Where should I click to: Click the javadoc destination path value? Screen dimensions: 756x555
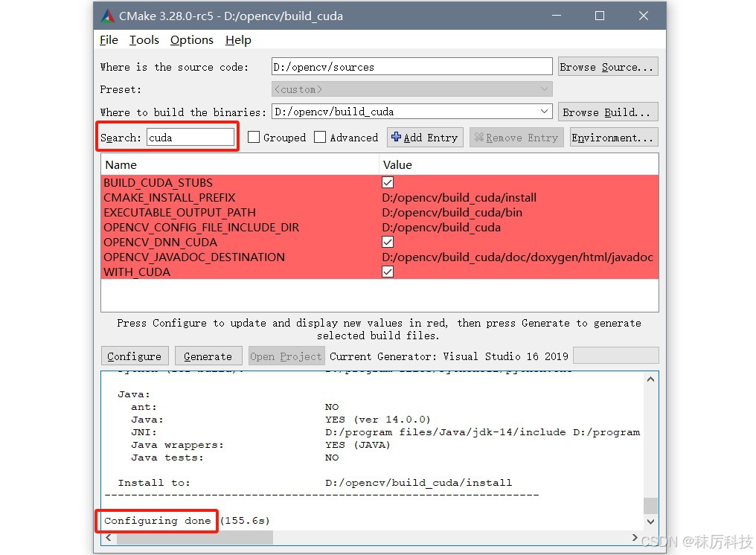click(x=517, y=257)
